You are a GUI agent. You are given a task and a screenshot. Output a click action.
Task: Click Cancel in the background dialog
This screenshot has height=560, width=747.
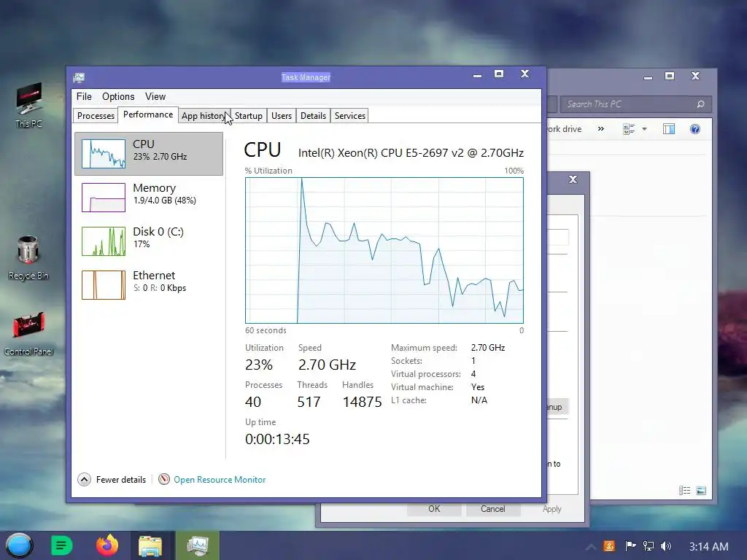pyautogui.click(x=492, y=509)
